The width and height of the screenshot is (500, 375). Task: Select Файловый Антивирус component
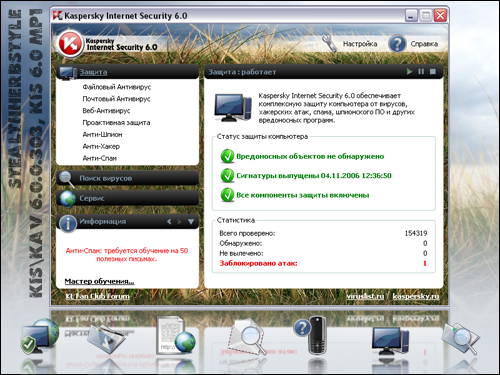click(117, 87)
